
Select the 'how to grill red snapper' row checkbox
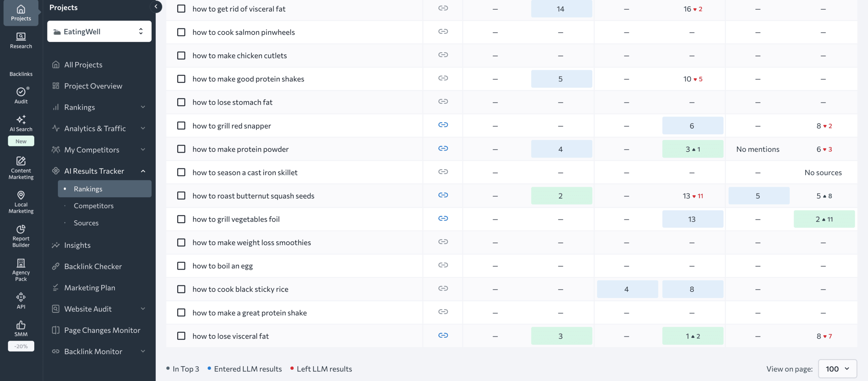tap(181, 125)
